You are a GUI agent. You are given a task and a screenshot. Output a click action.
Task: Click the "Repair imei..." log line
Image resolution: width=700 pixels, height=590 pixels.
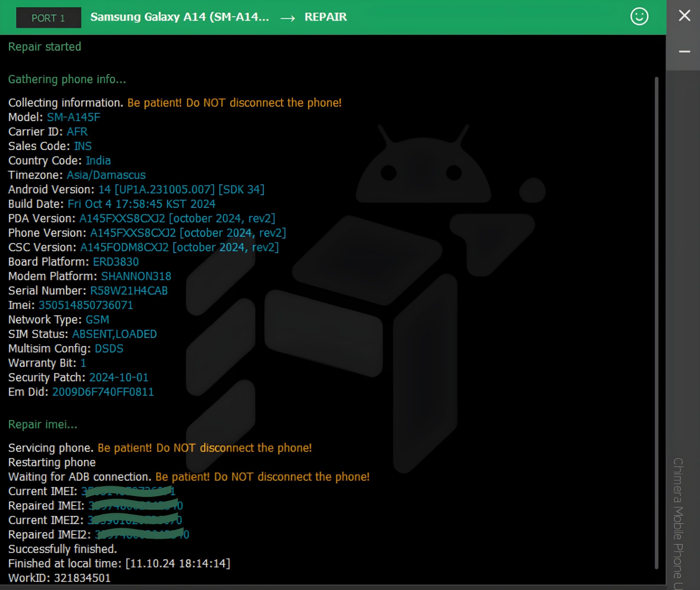click(x=43, y=425)
